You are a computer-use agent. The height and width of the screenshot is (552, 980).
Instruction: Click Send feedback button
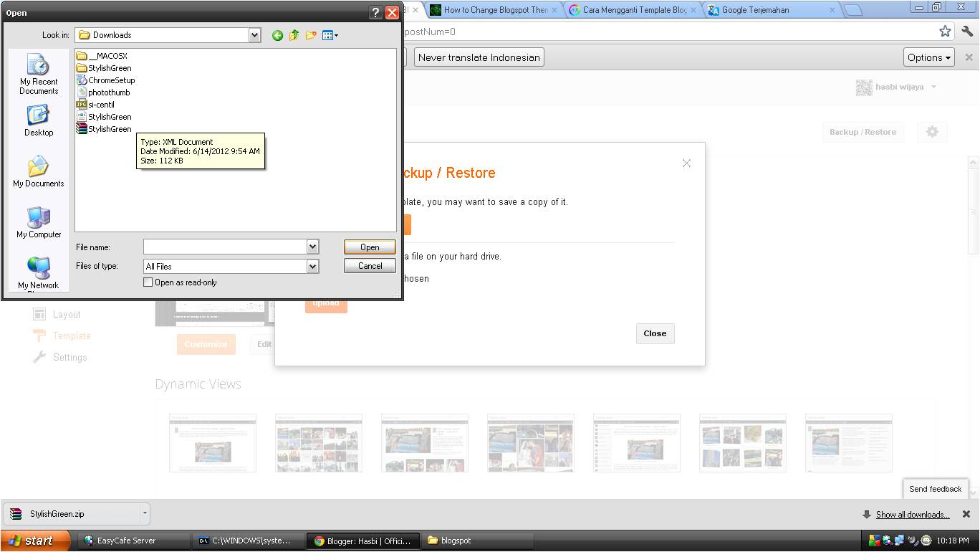[935, 489]
